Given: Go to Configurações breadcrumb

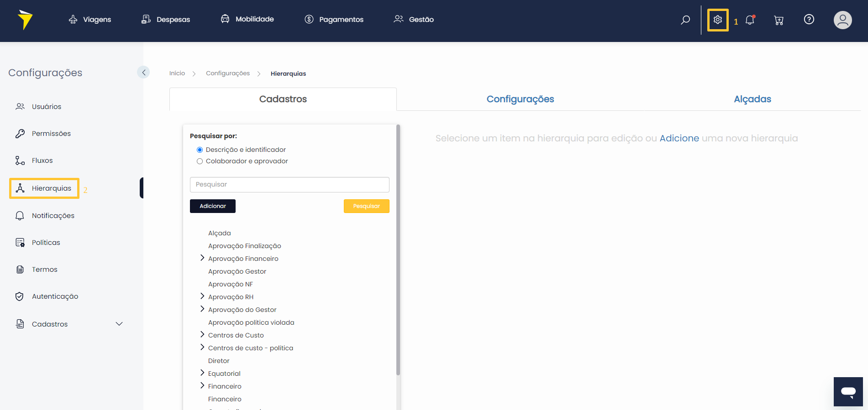Looking at the screenshot, I should click(x=228, y=73).
